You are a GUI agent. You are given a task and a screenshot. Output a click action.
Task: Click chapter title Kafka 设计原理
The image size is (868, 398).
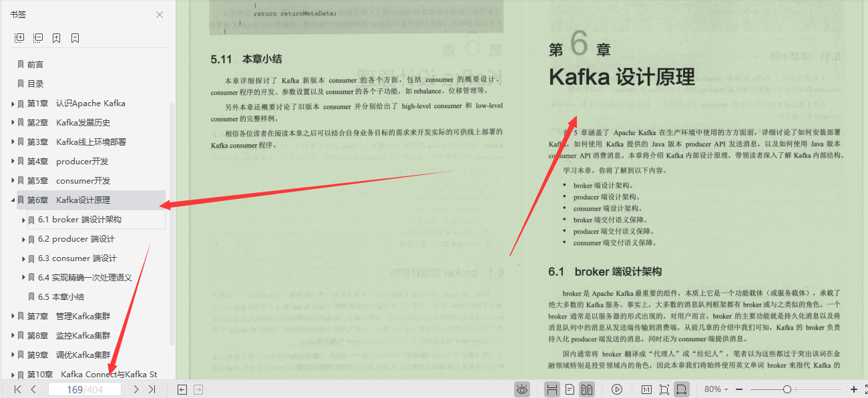pyautogui.click(x=622, y=77)
